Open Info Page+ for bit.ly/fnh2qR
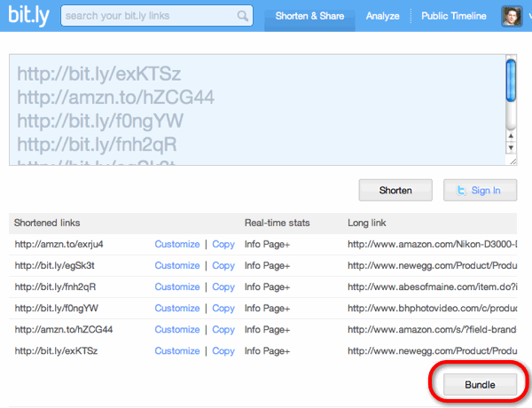Image resolution: width=532 pixels, height=408 pixels. 267,287
